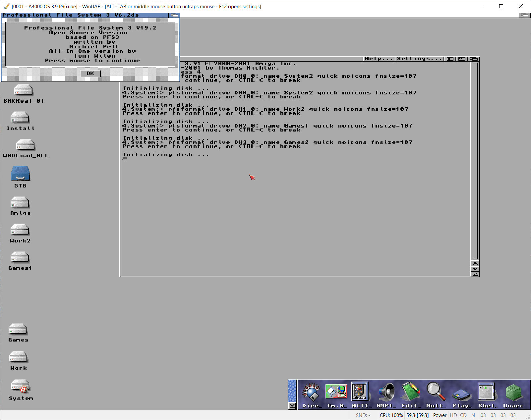
Task: Click the shell window depth gadget
Action: coord(474,59)
